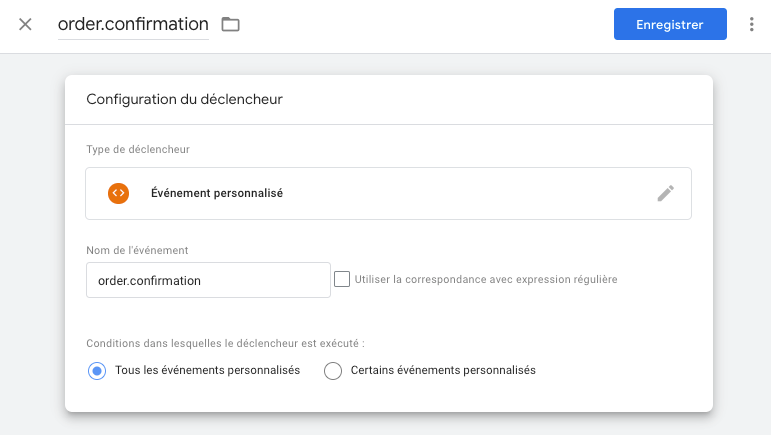Focus the Nom de l'événement text field
771x435 pixels.
pos(208,280)
